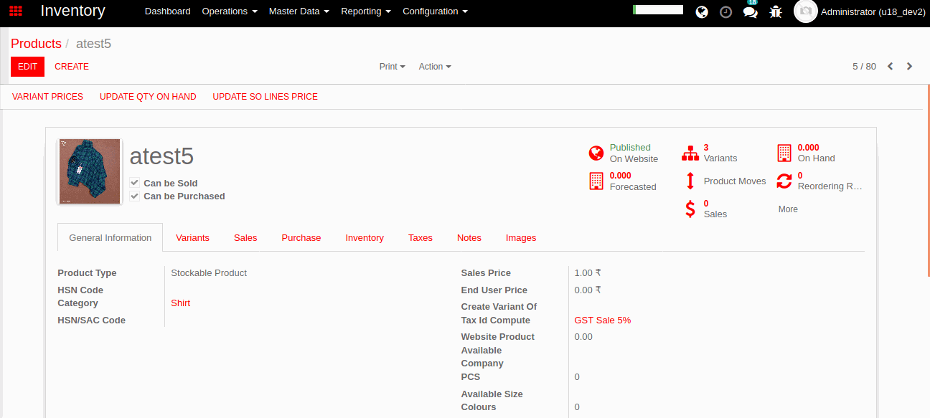Switch to the Inventory tab
This screenshot has height=418, width=930.
pyautogui.click(x=364, y=238)
